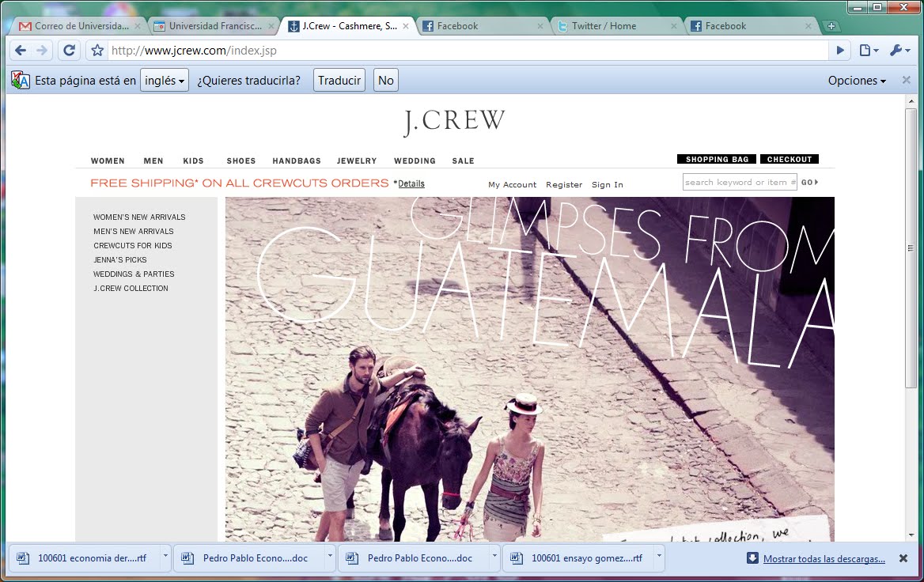Click the translate bar icon

(20, 80)
